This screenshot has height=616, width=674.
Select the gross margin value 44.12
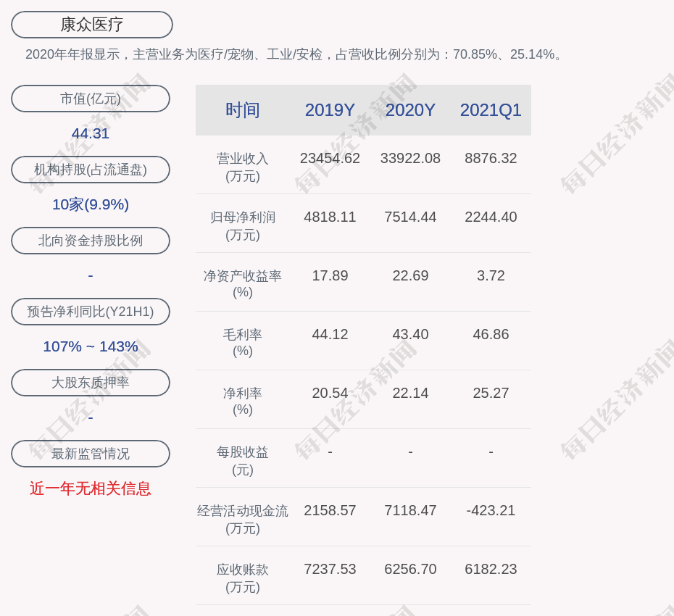tap(330, 334)
